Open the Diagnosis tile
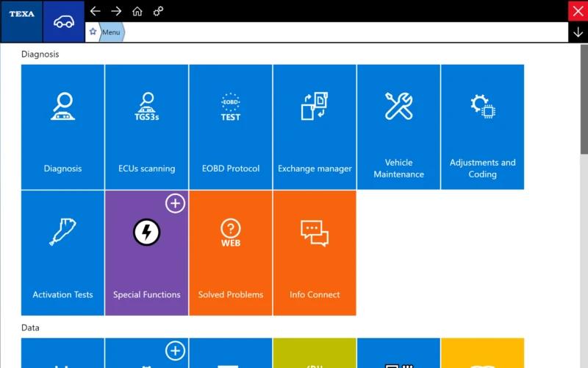Image resolution: width=588 pixels, height=368 pixels. pos(62,127)
